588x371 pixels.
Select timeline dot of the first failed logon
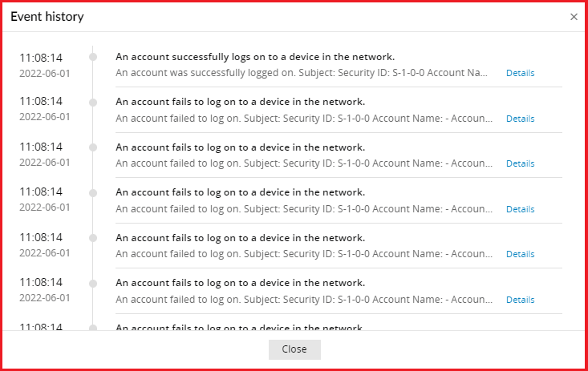point(94,102)
